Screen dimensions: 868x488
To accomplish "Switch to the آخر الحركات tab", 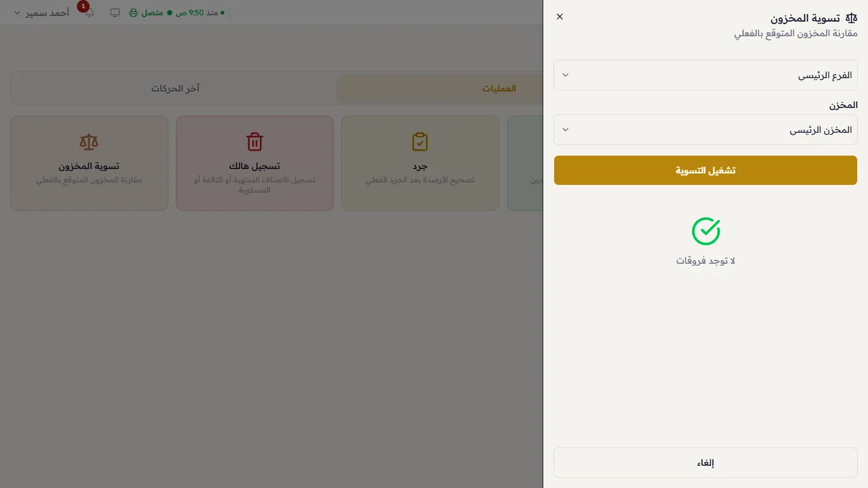I will 175,88.
